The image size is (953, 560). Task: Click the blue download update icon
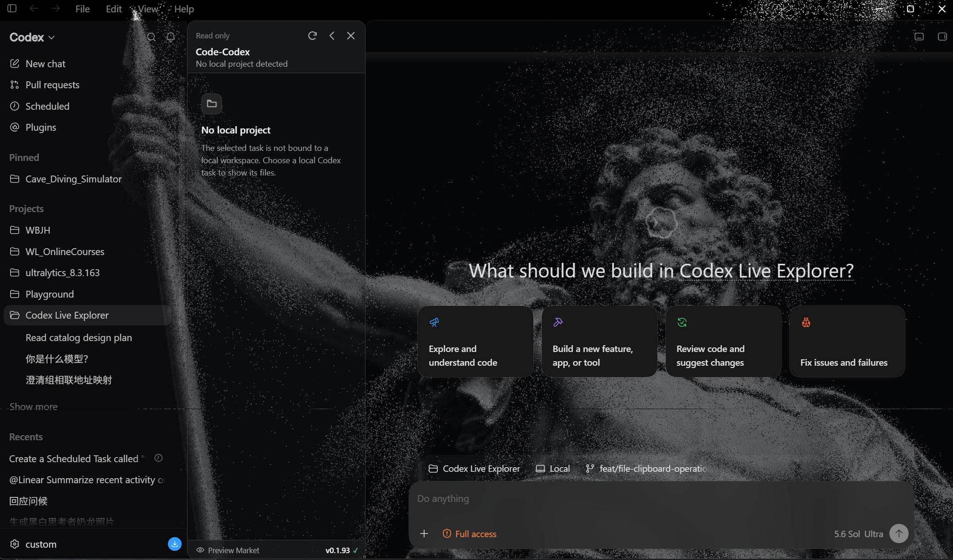175,544
